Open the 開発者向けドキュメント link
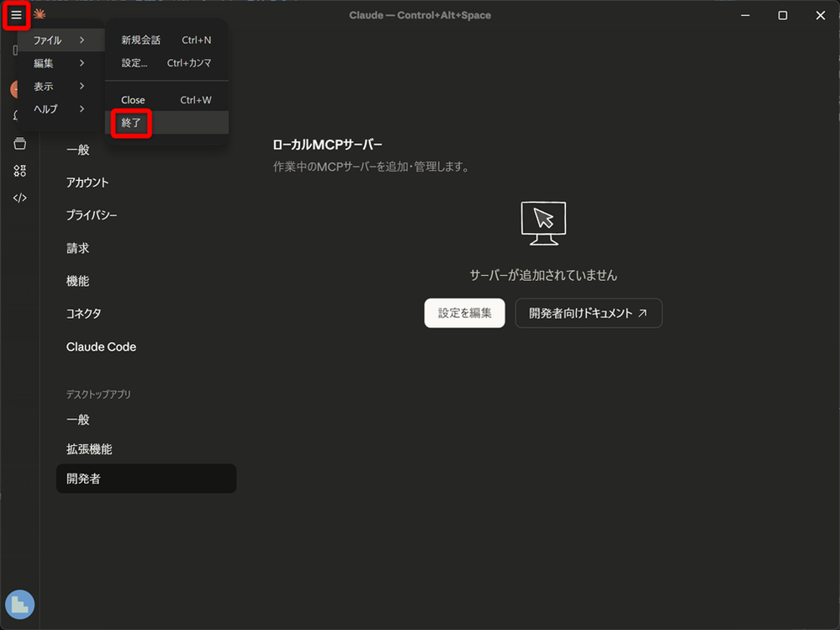 point(588,313)
